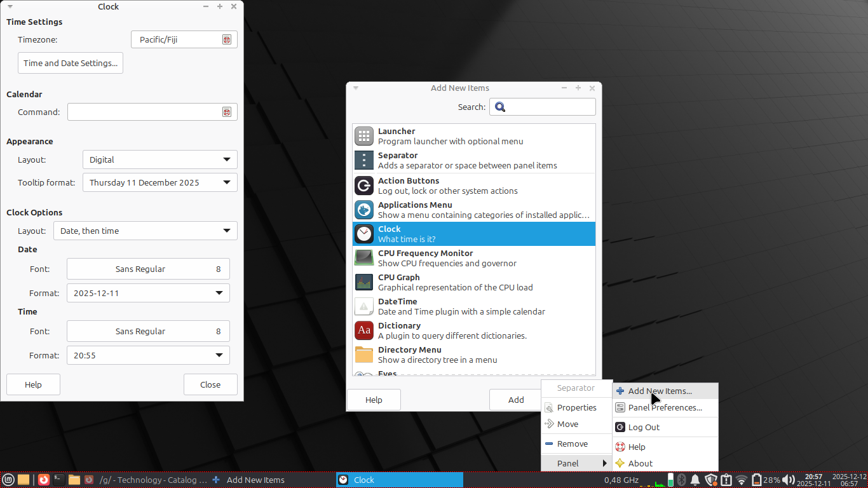Select Move in the context menu

click(x=576, y=424)
